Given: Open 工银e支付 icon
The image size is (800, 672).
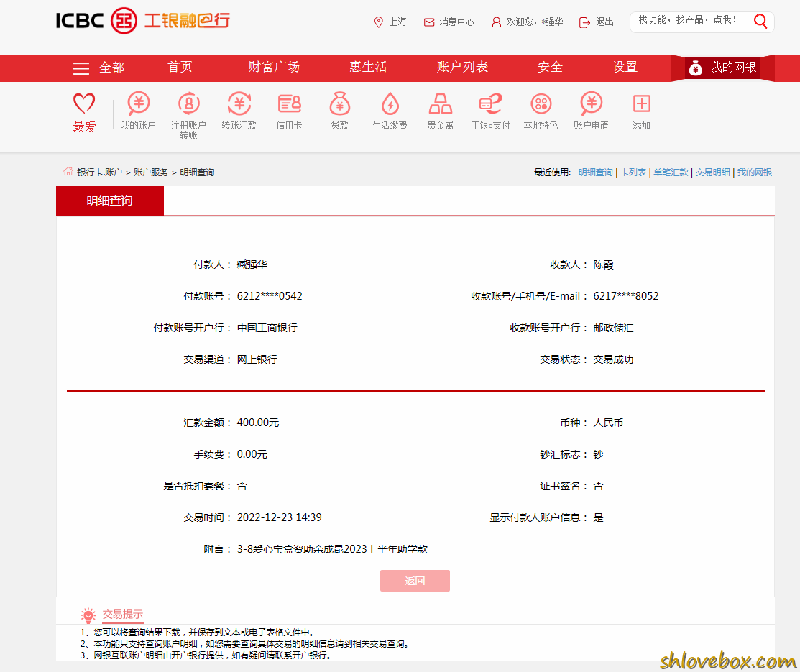Looking at the screenshot, I should coord(490,103).
